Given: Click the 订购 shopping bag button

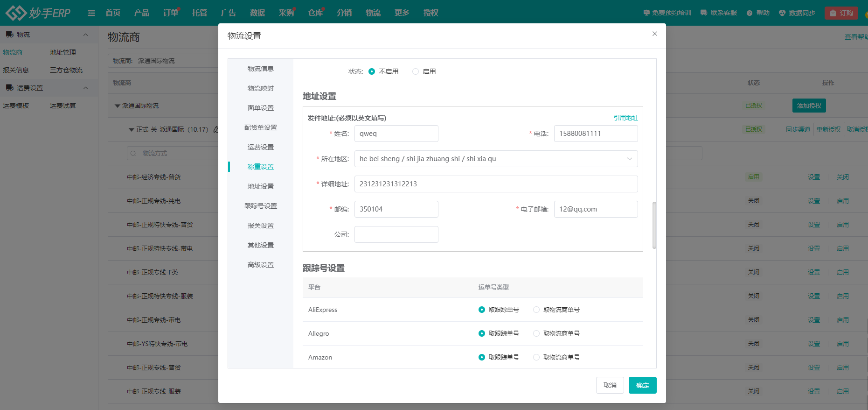Looking at the screenshot, I should (x=841, y=13).
